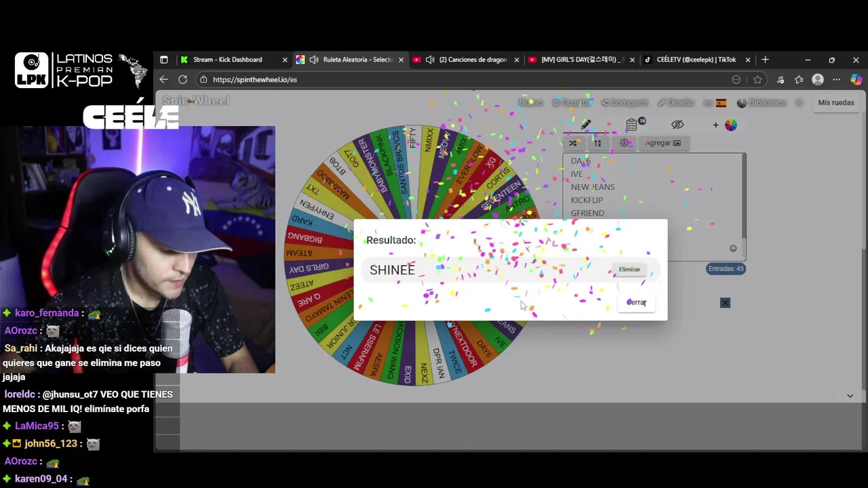Viewport: 868px width, 488px height.
Task: Open the Copilot sidebar icon
Action: [856, 79]
